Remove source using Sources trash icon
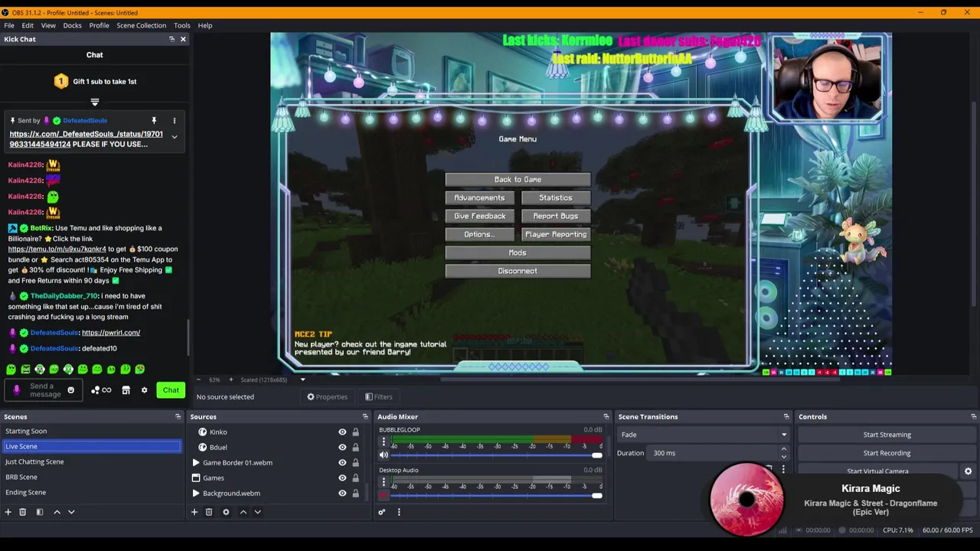Screen dimensions: 980x551 209,512
